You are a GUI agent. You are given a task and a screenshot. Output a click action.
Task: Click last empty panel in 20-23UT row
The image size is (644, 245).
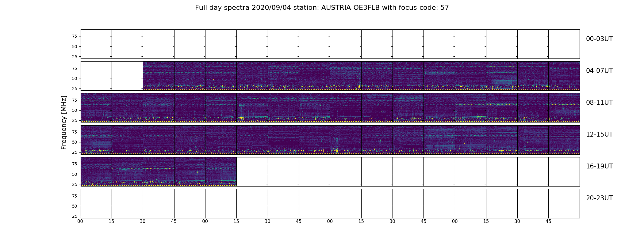pos(564,203)
